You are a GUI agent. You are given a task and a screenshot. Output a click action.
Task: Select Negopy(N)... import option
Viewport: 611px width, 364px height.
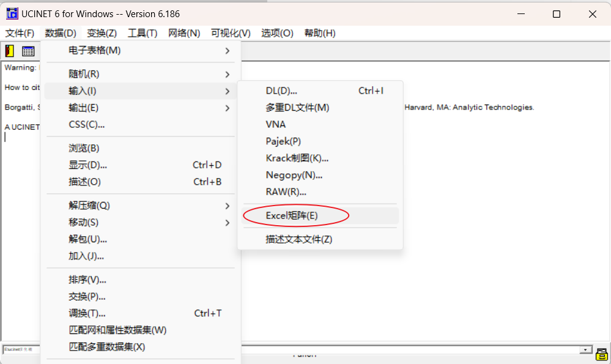click(320, 175)
